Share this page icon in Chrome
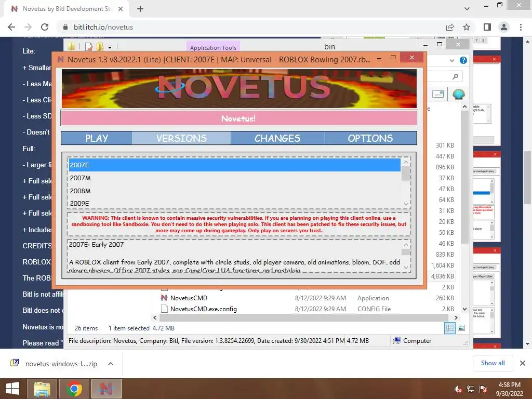Viewport: 532px width, 399px height. (450, 27)
